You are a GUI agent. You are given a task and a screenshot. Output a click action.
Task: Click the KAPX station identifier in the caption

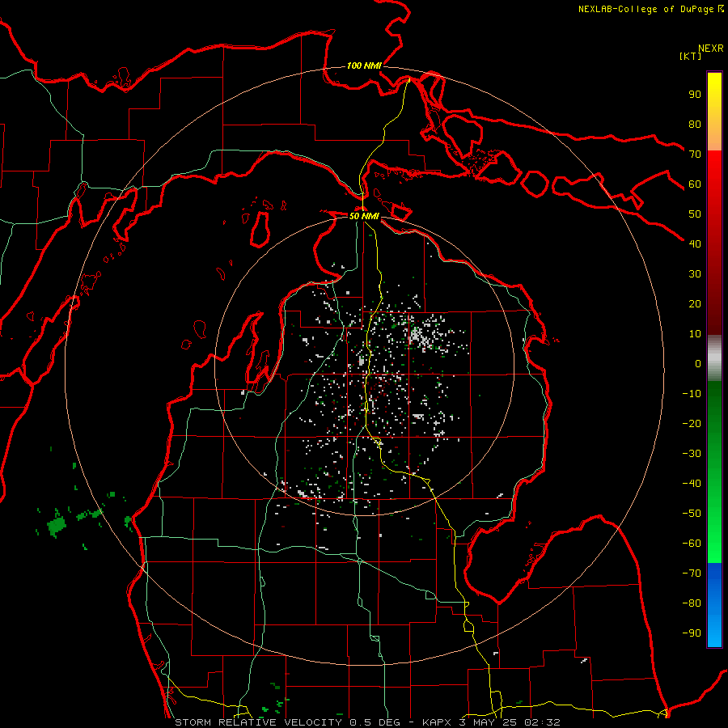point(437,722)
